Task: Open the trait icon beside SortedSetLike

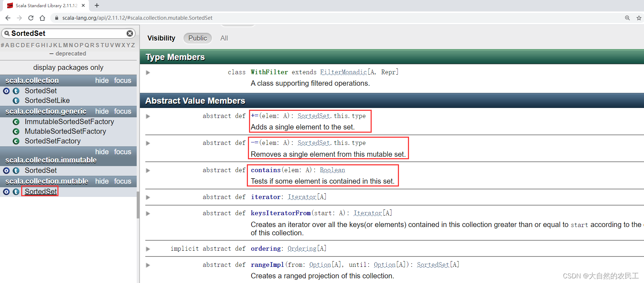Action: [16, 101]
